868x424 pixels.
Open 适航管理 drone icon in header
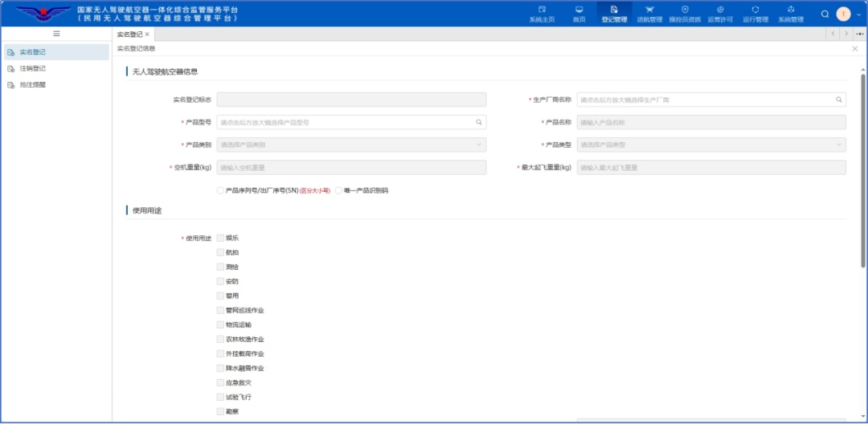pos(649,14)
